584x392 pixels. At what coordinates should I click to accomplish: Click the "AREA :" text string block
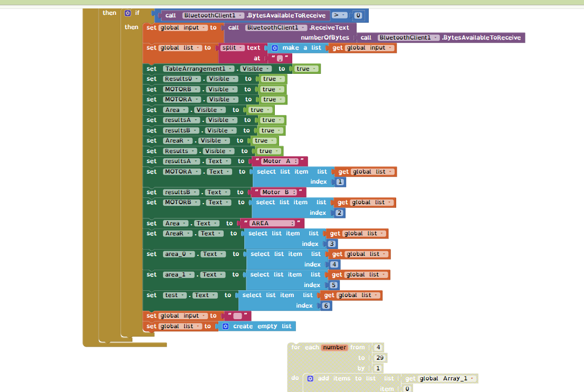272,224
